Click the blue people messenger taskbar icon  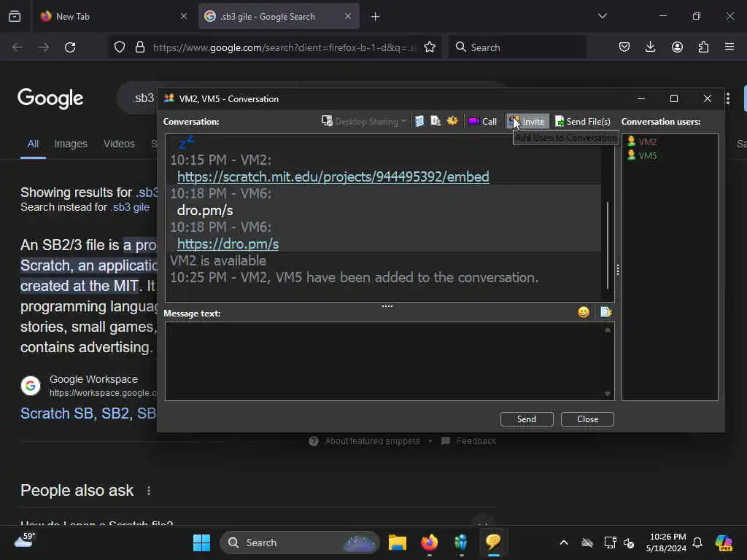coord(461,542)
